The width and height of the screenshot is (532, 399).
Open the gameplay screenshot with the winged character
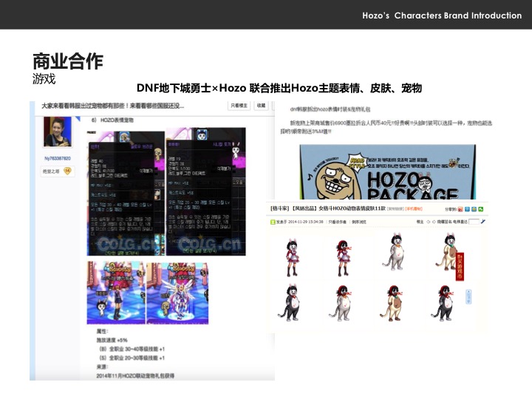tap(177, 293)
